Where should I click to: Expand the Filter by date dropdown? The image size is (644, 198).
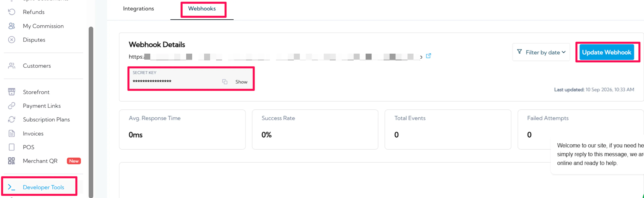point(541,52)
